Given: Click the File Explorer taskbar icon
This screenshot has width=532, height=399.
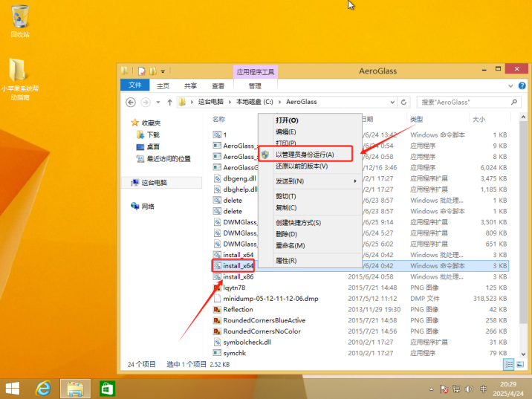Looking at the screenshot, I should (75, 389).
